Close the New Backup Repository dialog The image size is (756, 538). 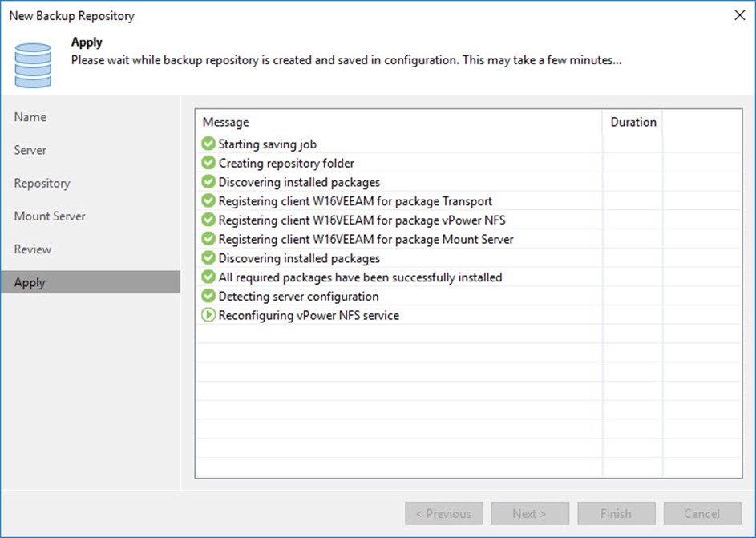pyautogui.click(x=738, y=15)
